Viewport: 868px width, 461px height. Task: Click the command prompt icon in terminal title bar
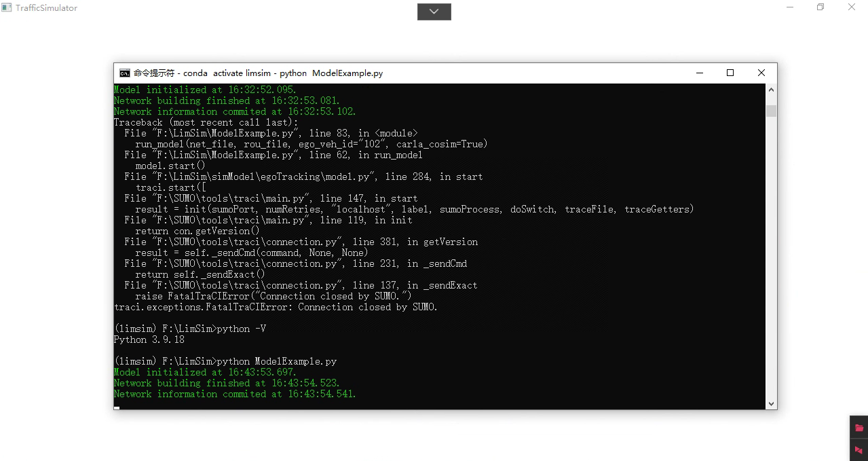(124, 73)
